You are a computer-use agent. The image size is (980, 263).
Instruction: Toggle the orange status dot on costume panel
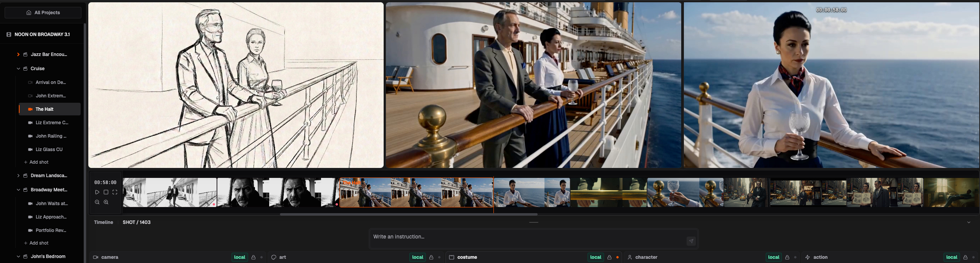(x=617, y=257)
